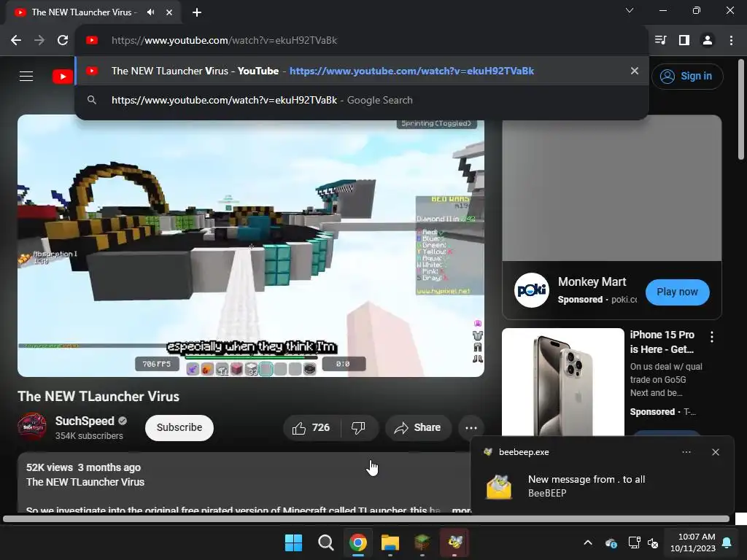Expand the video description text
Screen dimensions: 747x560
[461, 510]
